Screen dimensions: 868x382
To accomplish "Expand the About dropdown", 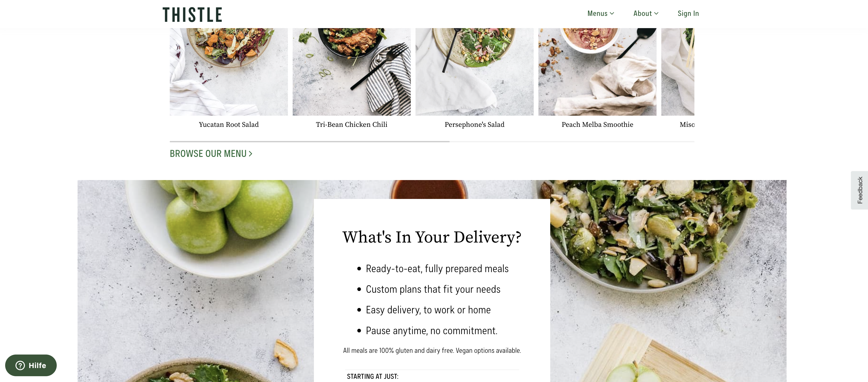I will 646,14.
